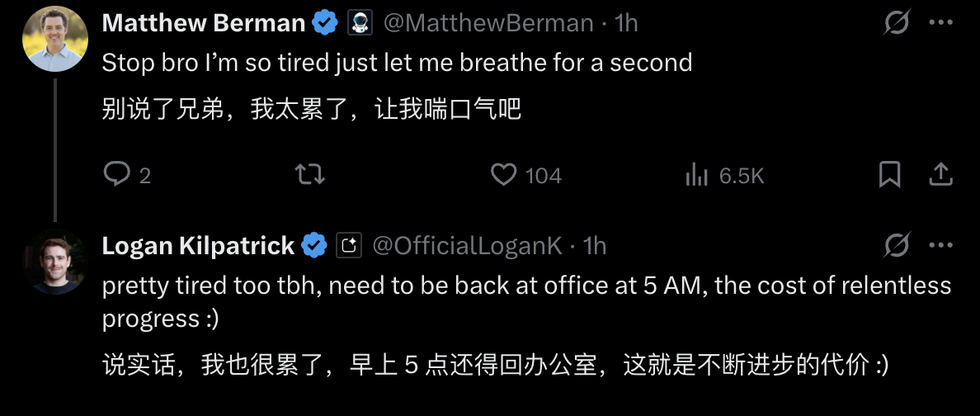This screenshot has height=416, width=980.
Task: Click the Grok icon on Matthew Berman's tweet
Action: 896,24
